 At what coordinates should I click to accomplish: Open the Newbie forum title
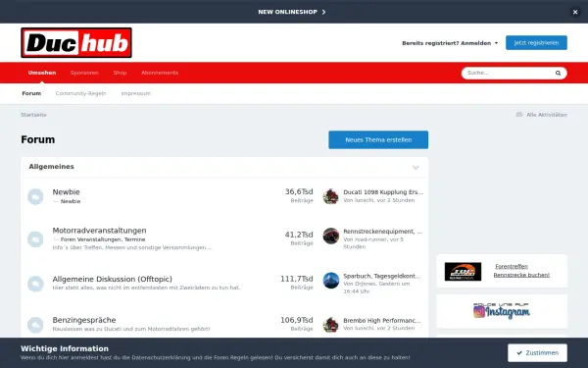tap(66, 192)
